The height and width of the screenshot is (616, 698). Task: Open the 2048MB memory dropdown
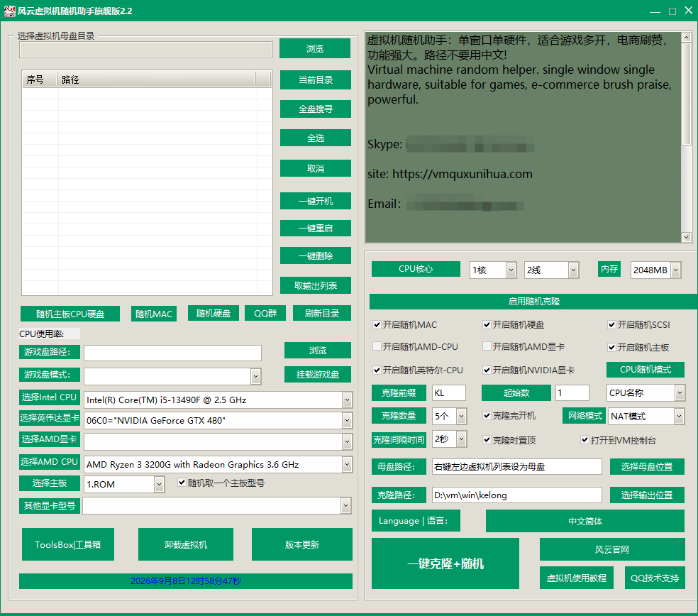click(x=676, y=270)
